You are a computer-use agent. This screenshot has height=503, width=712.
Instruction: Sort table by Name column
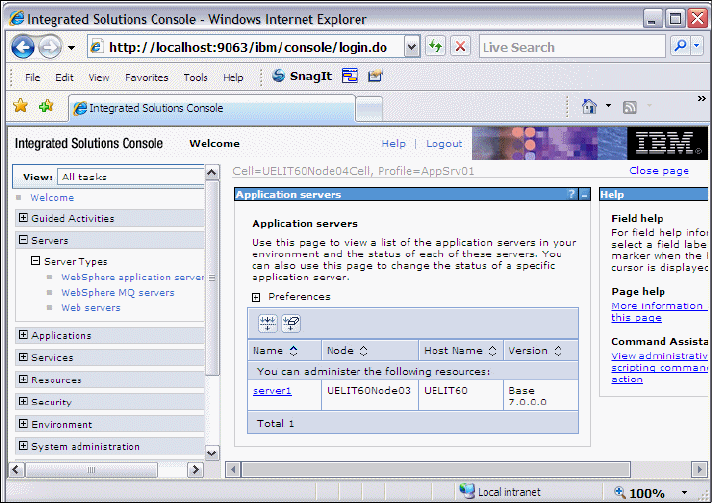[x=294, y=350]
